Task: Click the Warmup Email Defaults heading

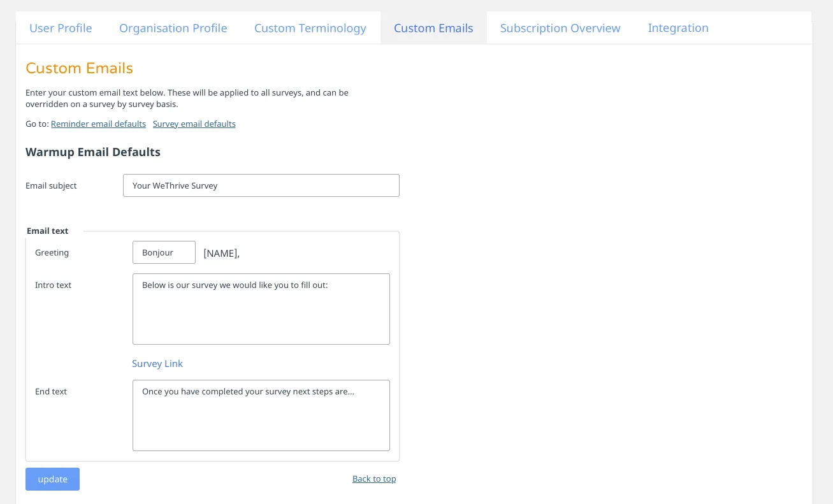Action: (93, 152)
